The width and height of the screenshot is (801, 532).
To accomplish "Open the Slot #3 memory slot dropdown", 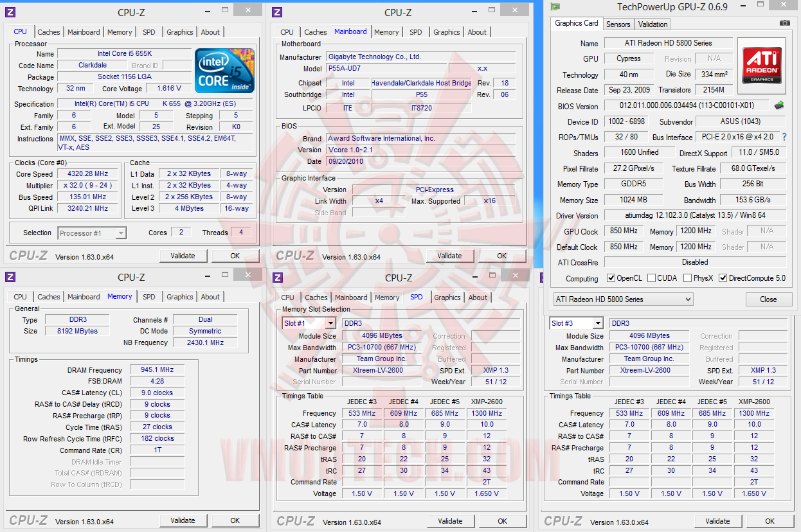I will pos(577,323).
